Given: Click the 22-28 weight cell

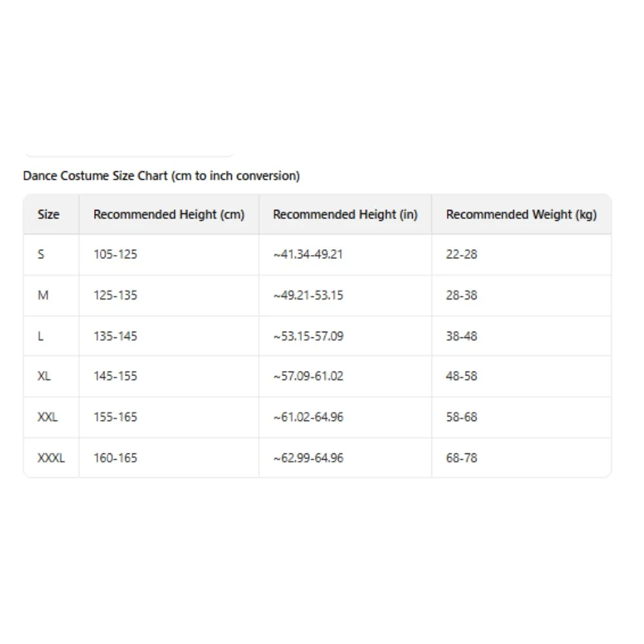Looking at the screenshot, I should point(461,254).
